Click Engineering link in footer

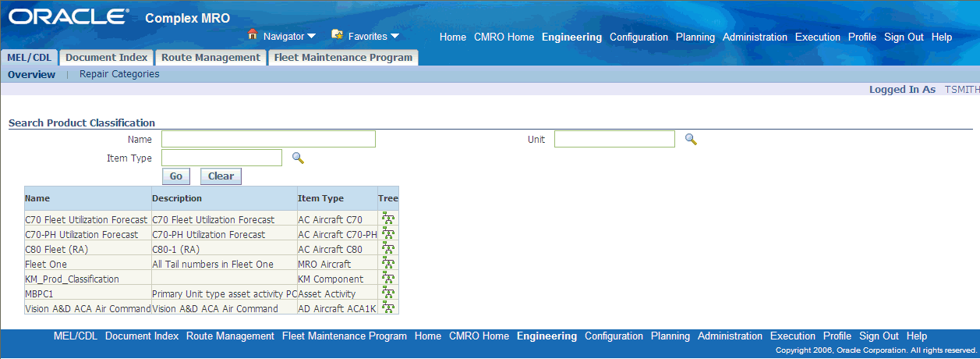click(x=547, y=336)
